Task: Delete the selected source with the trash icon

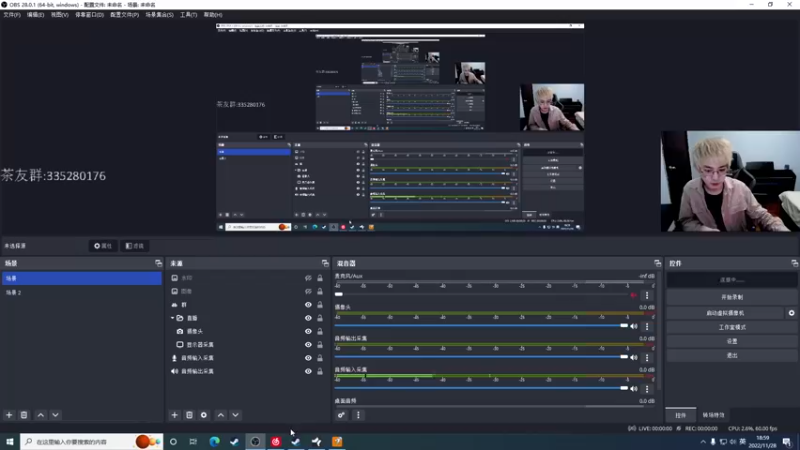Action: point(189,415)
